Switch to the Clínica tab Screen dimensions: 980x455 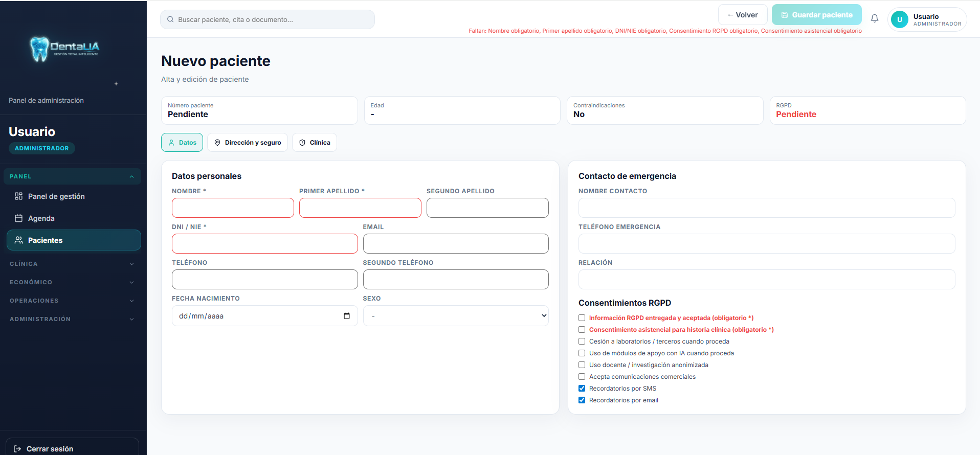click(x=314, y=143)
